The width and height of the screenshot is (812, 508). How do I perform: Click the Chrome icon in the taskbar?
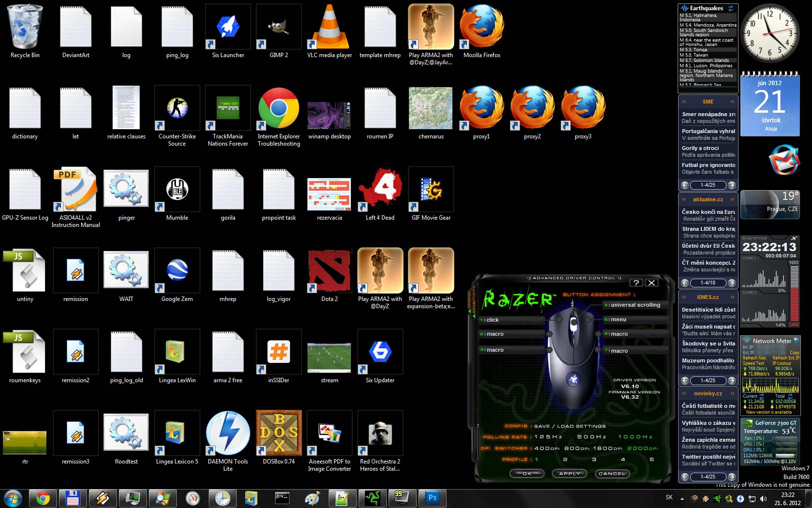pos(43,498)
